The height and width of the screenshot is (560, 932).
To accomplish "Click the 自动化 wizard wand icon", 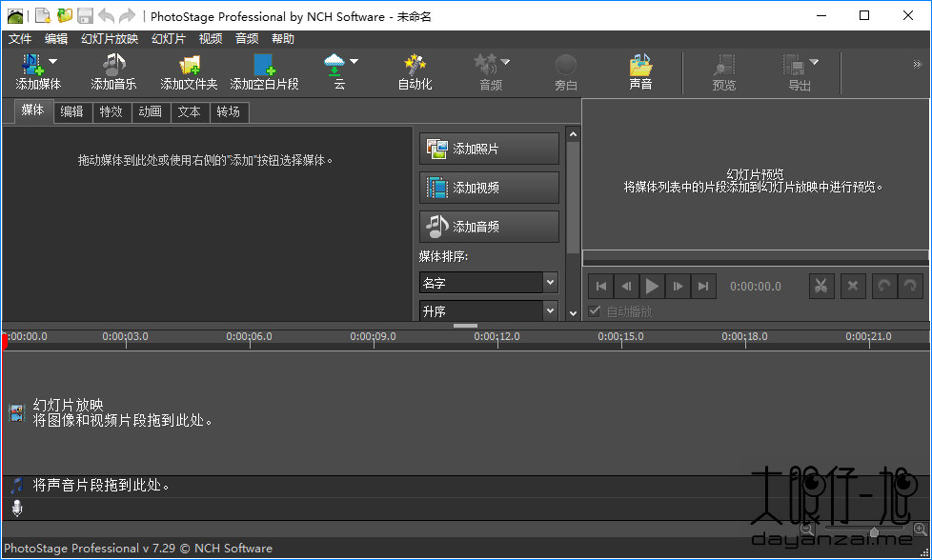I will [415, 65].
